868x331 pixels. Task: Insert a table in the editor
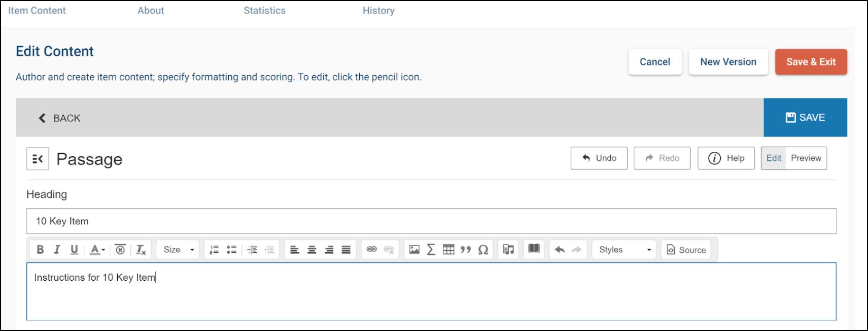tap(448, 249)
